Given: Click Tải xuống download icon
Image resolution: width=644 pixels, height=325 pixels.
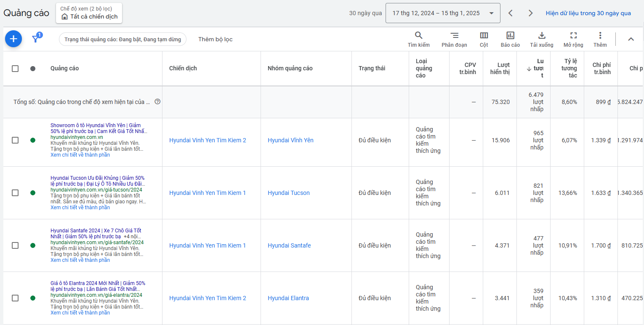Looking at the screenshot, I should 542,39.
